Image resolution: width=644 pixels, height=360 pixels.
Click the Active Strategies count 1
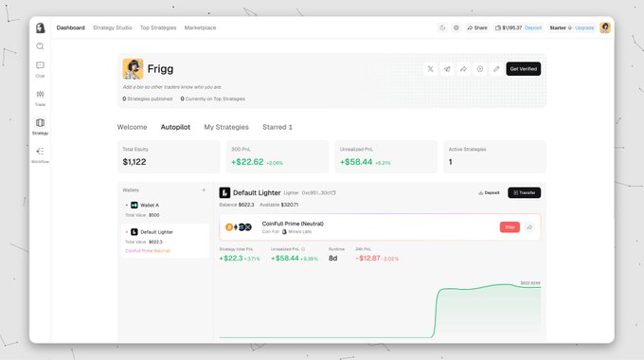(451, 162)
